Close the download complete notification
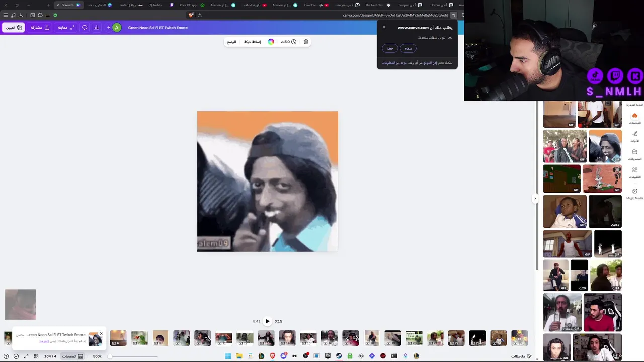644x362 pixels. point(101,334)
